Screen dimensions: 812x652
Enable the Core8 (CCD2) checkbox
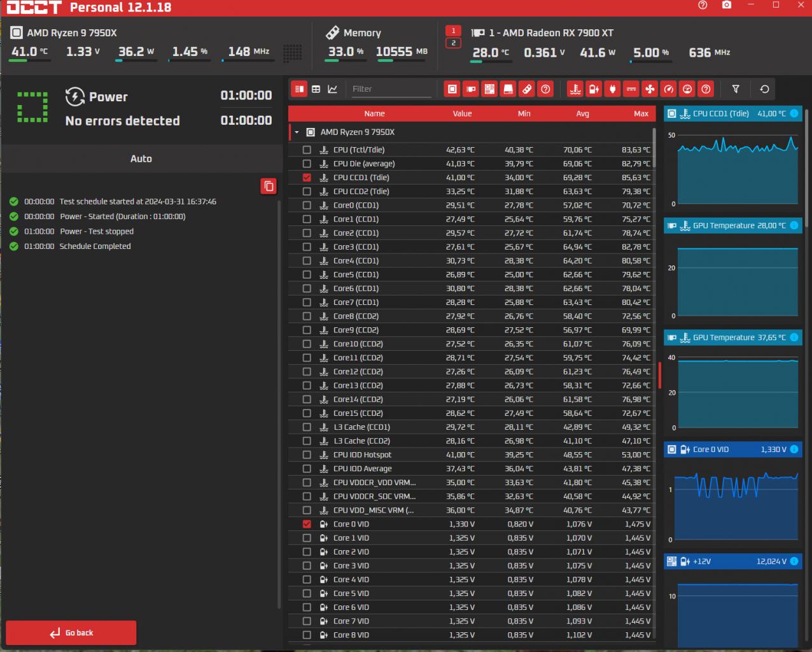point(307,316)
